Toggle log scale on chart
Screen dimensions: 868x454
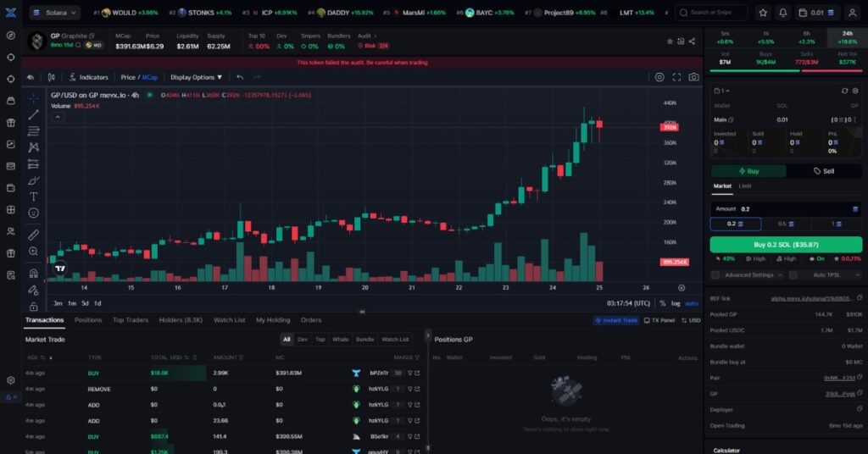[x=676, y=303]
